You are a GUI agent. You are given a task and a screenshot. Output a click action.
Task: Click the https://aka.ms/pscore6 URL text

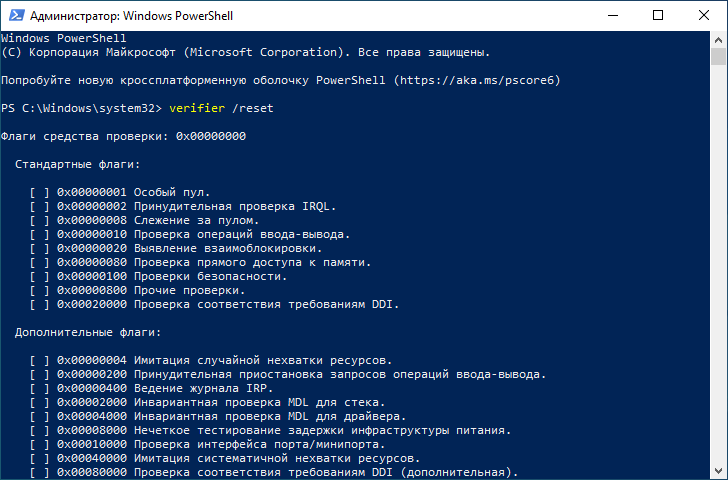coord(477,80)
